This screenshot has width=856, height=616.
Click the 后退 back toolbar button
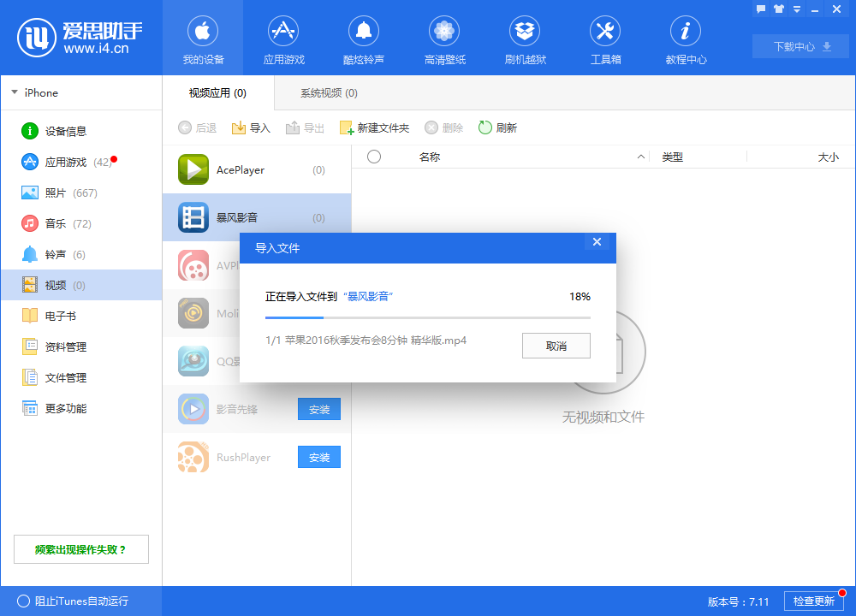197,127
